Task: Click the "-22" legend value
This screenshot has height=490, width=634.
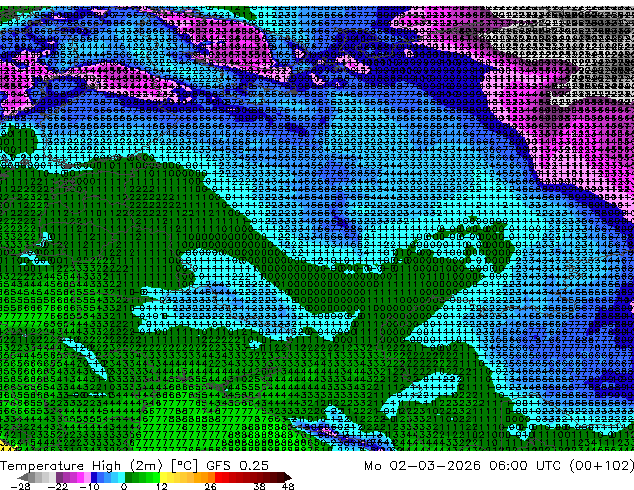Action: pyautogui.click(x=57, y=486)
